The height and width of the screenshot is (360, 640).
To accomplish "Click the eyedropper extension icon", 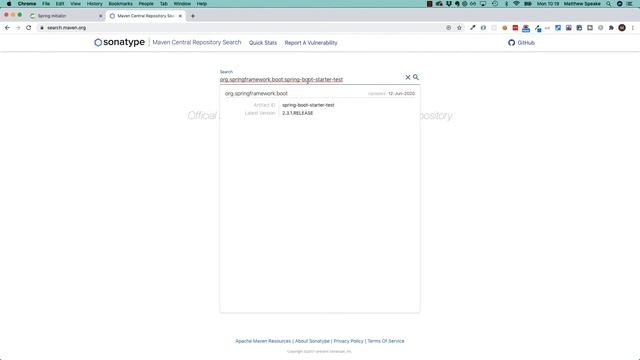I will pos(473,28).
